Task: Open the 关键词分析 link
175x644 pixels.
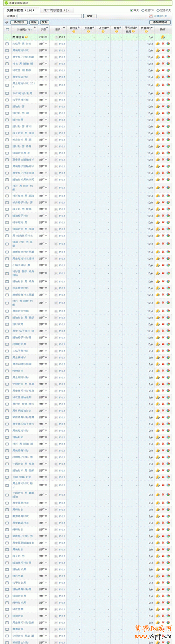Action: (160, 16)
